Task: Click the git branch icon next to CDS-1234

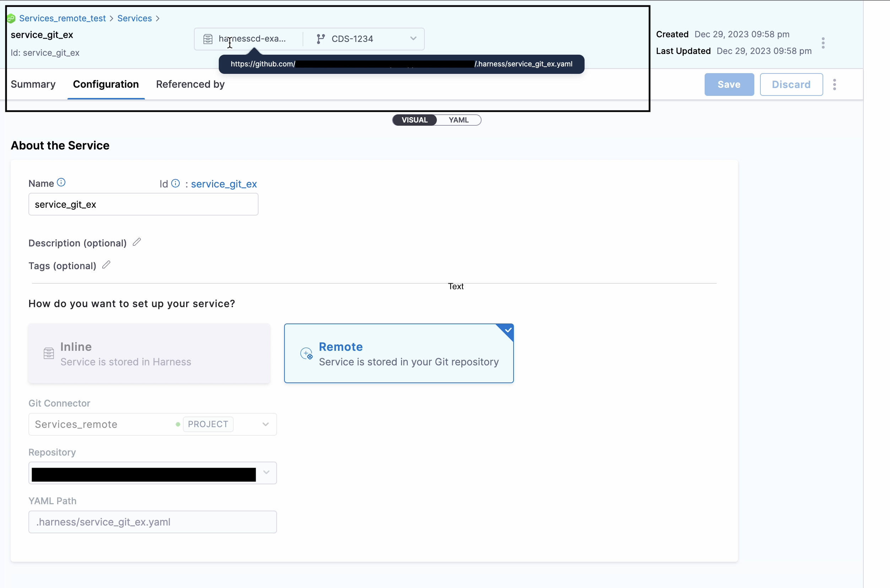Action: 320,39
